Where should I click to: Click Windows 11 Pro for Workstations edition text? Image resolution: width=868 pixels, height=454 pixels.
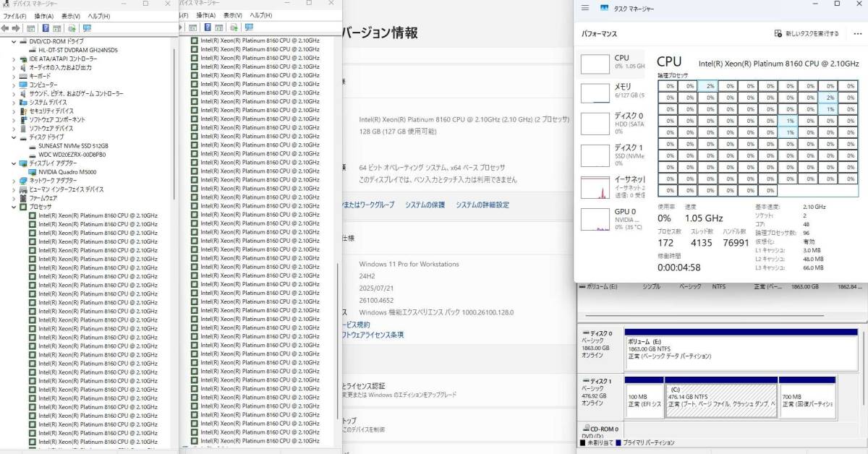tap(409, 265)
